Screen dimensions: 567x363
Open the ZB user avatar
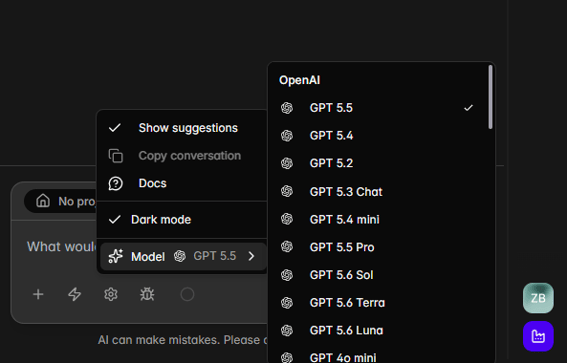tap(538, 298)
